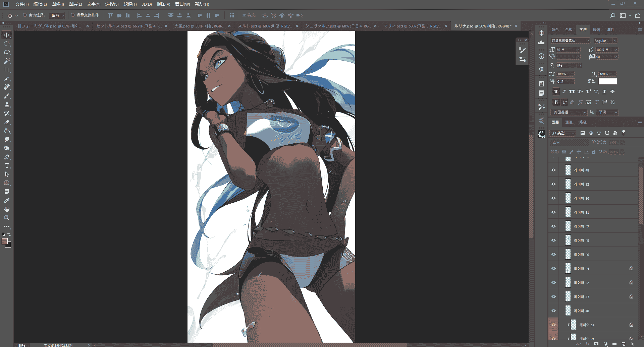The width and height of the screenshot is (644, 347).
Task: Enable the 显示变换控件 checkbox
Action: 73,15
